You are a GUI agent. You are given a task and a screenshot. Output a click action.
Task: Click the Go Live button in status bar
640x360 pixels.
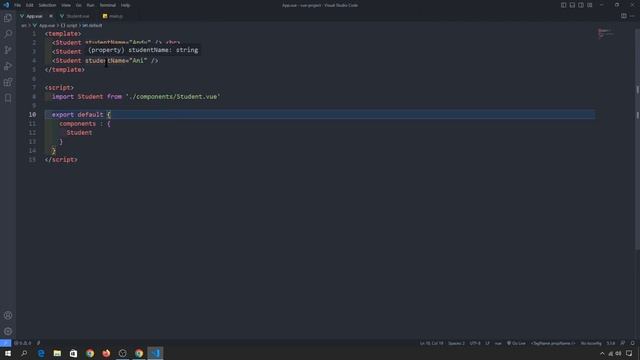point(516,343)
